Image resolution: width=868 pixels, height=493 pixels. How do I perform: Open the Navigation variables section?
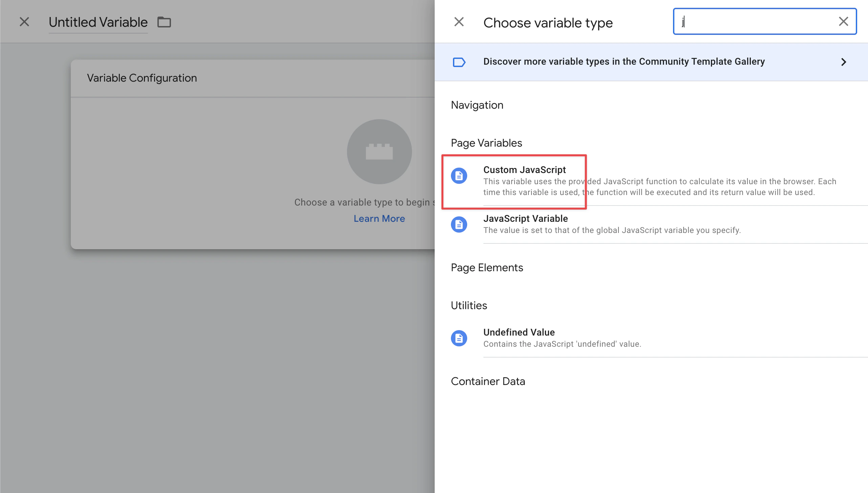(x=477, y=105)
